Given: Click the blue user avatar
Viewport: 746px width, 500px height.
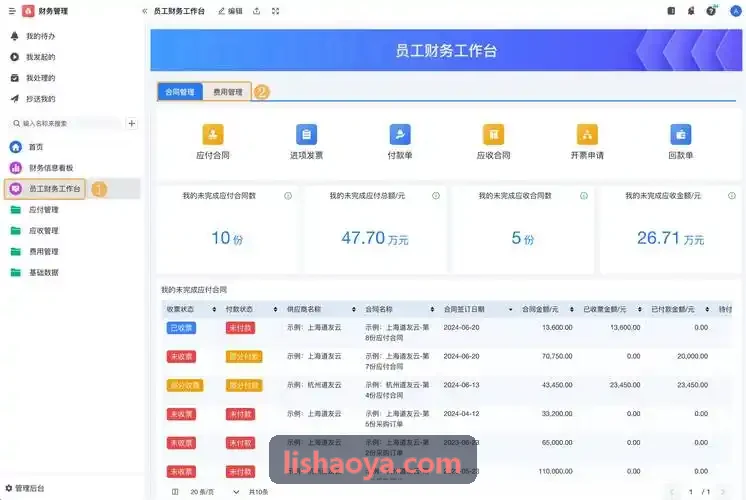Looking at the screenshot, I should [x=736, y=11].
